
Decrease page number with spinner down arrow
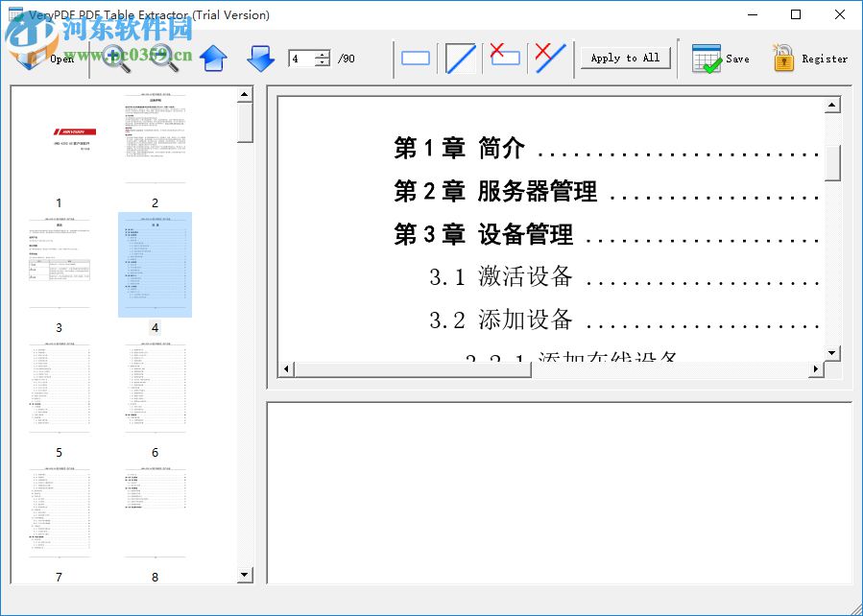[x=320, y=63]
